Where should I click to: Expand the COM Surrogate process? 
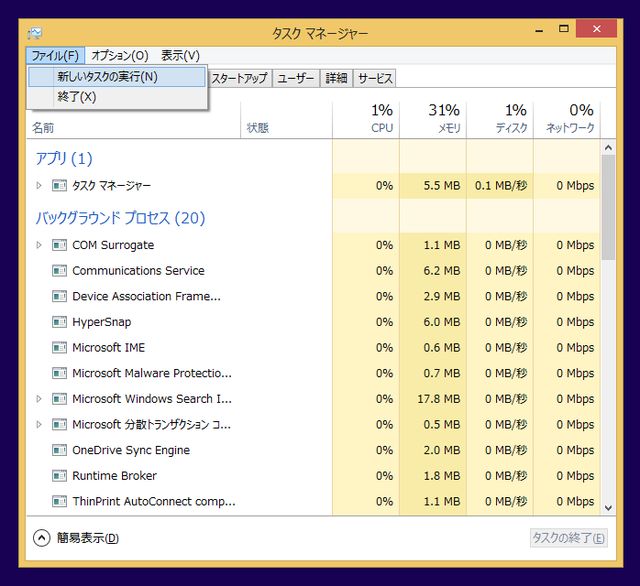[x=39, y=245]
